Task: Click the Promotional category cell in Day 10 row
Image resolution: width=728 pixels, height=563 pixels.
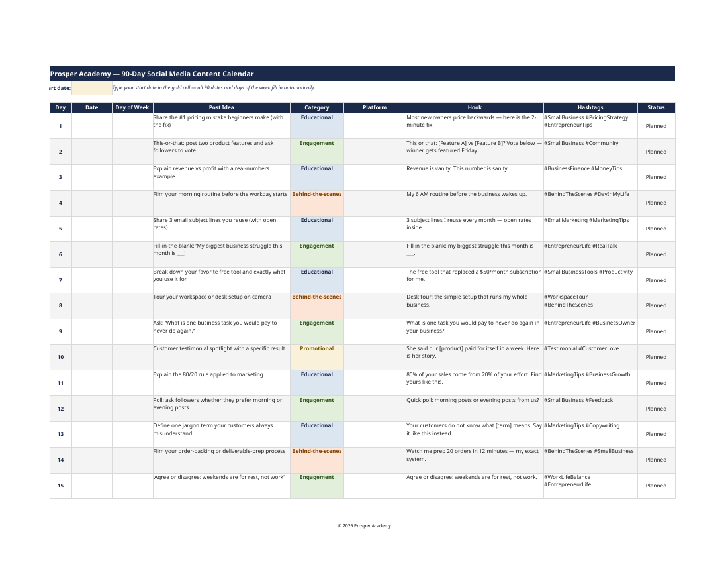Action: (316, 357)
